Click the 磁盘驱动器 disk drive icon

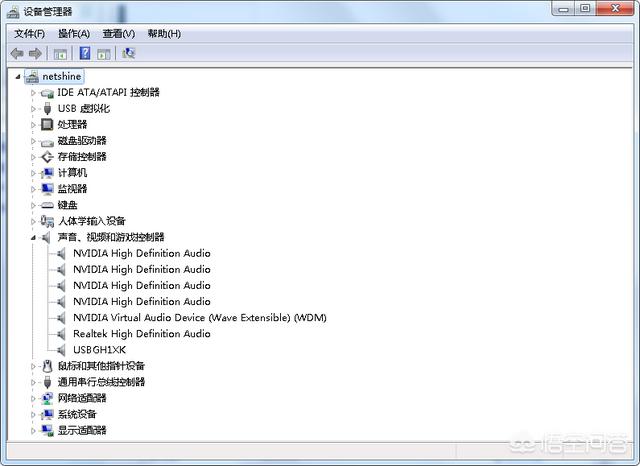coord(47,142)
